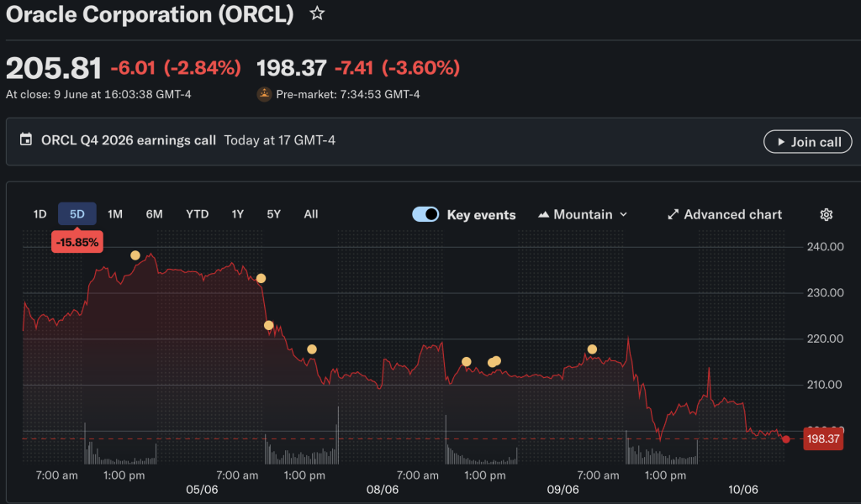Click ORCL Q4 2026 earnings call title
Image resolution: width=861 pixels, height=504 pixels.
(129, 140)
